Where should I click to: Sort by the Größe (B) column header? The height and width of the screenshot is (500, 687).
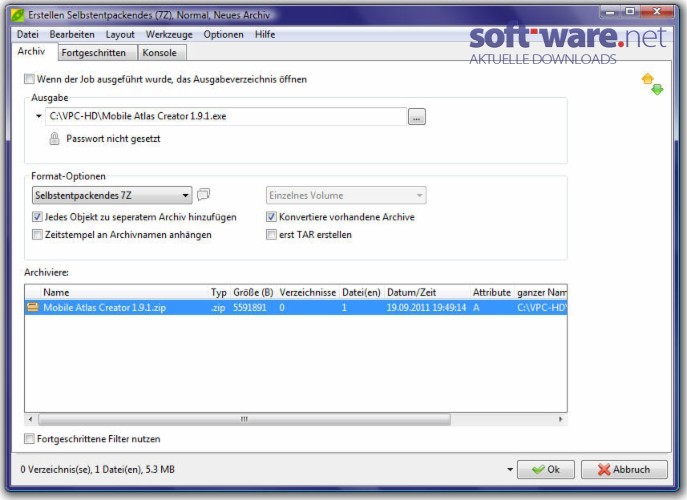[253, 292]
